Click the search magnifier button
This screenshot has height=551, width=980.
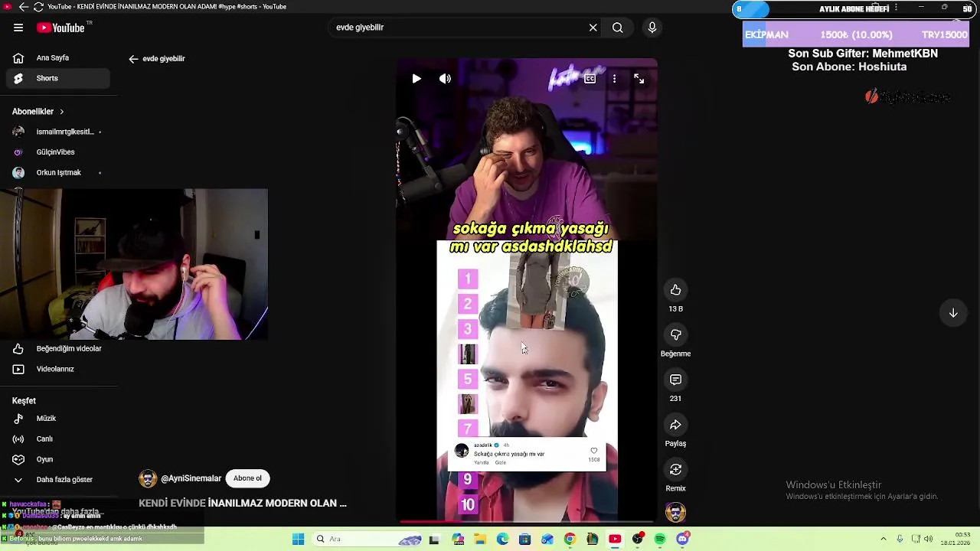[x=617, y=28]
